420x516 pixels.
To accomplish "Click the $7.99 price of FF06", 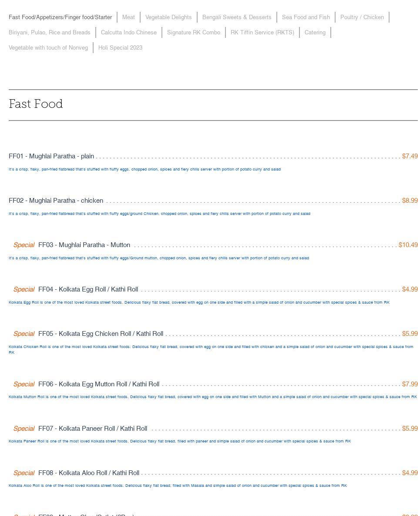I will [x=410, y=384].
